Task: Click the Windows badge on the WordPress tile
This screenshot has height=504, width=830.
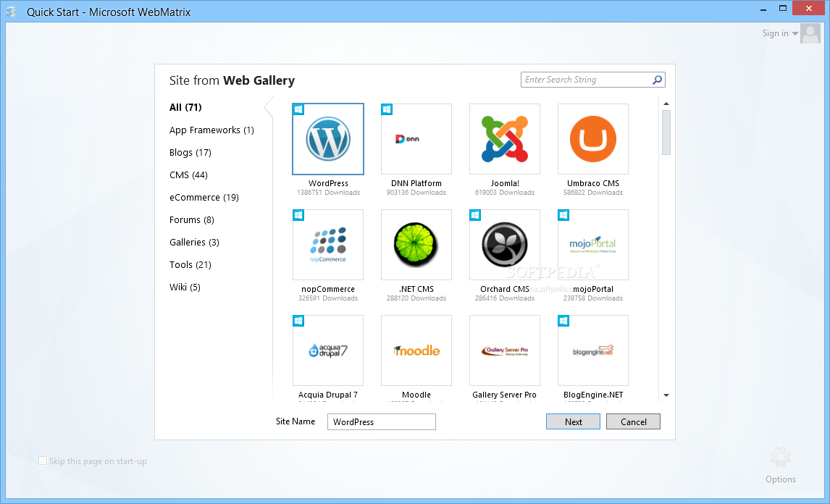Action: point(298,109)
